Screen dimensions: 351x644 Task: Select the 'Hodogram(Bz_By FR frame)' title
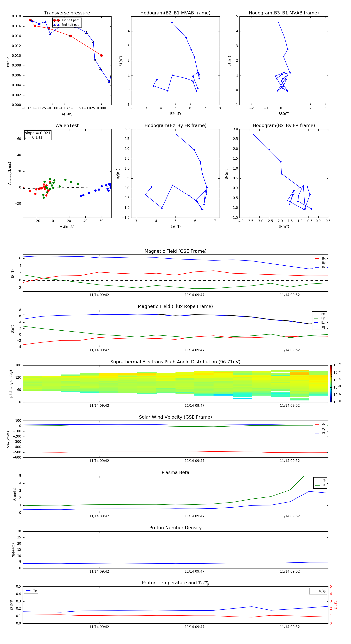(175, 125)
